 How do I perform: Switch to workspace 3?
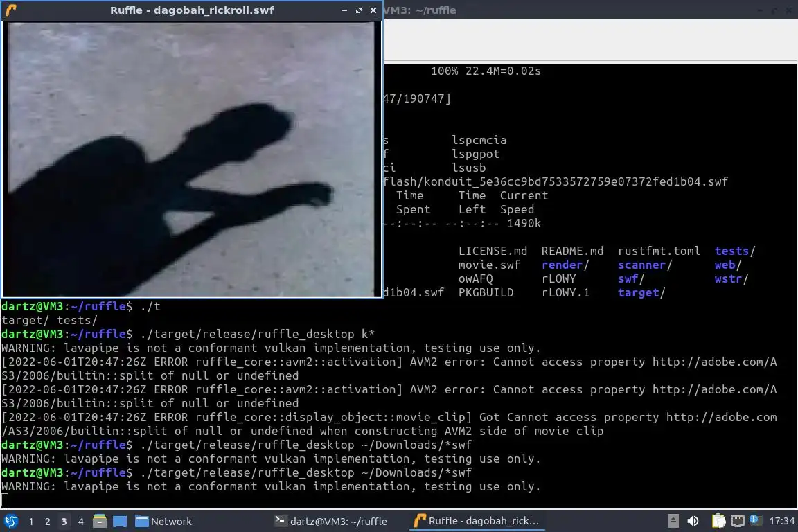64,522
